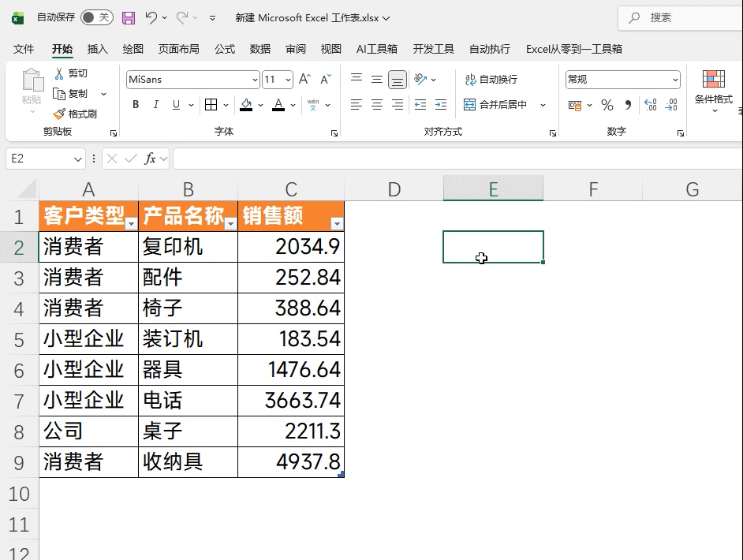Click the formula bar input

(457, 159)
